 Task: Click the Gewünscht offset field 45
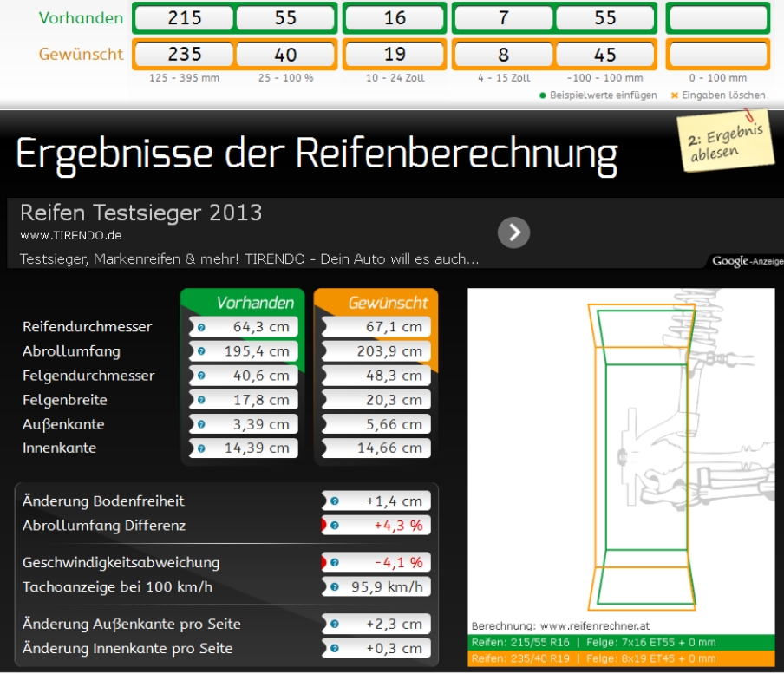tap(604, 55)
